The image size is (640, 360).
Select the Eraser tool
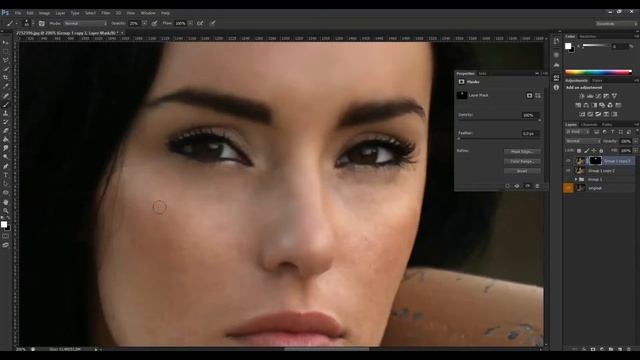6,131
